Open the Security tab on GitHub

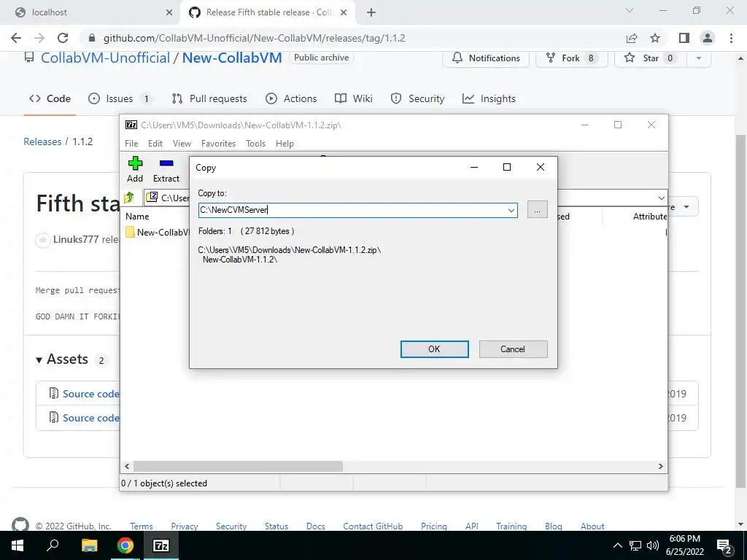click(x=417, y=98)
